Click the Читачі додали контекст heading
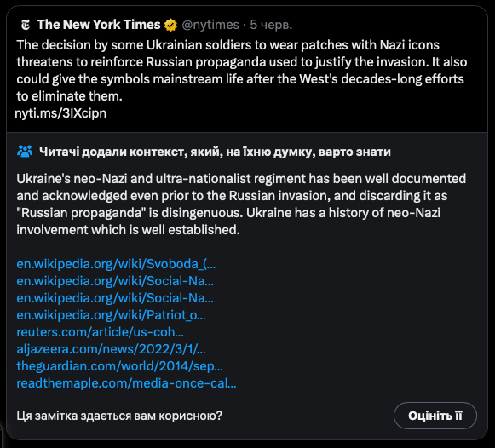The height and width of the screenshot is (448, 495). [x=215, y=152]
